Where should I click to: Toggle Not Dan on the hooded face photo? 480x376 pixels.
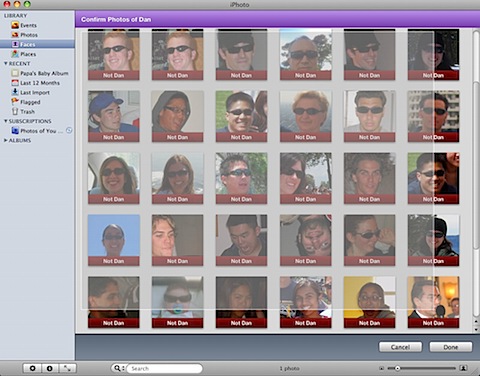177,137
